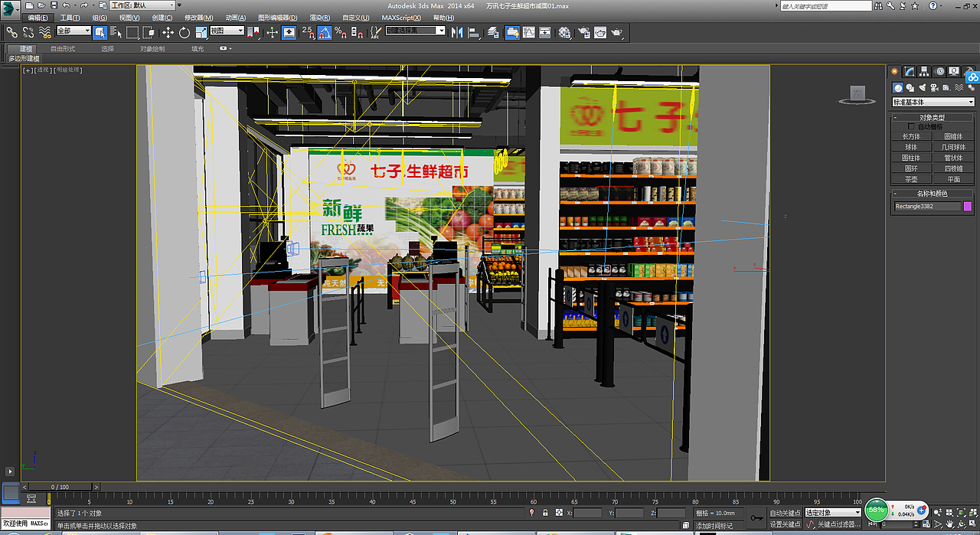Image resolution: width=980 pixels, height=535 pixels.
Task: Click the Unlink Selection tool
Action: point(28,32)
